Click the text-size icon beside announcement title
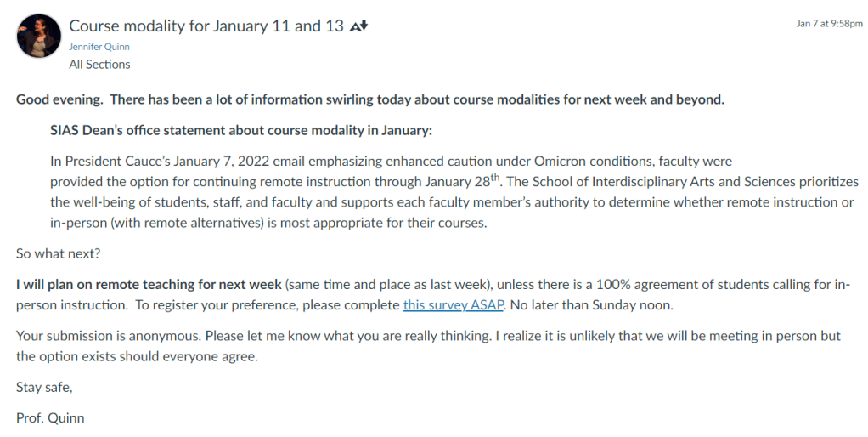 click(358, 26)
